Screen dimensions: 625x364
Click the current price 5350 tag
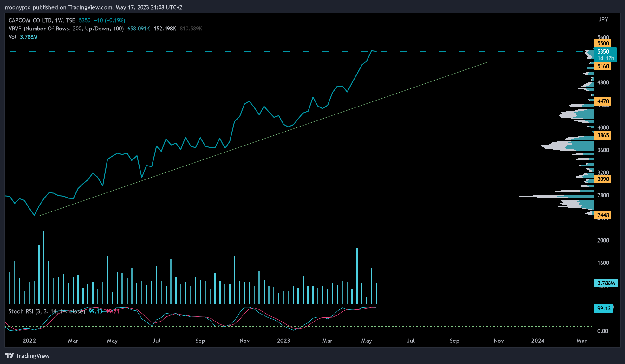click(603, 51)
